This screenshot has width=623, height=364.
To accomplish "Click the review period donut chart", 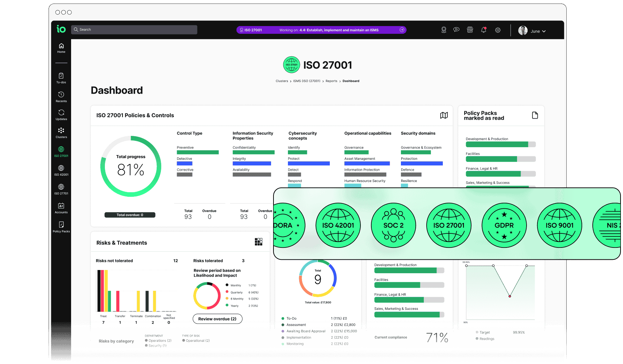I will [207, 296].
